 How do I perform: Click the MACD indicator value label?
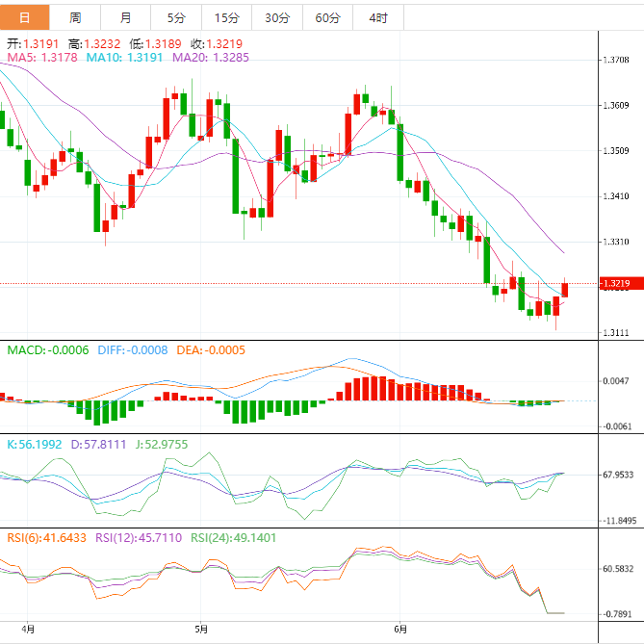tap(46, 349)
